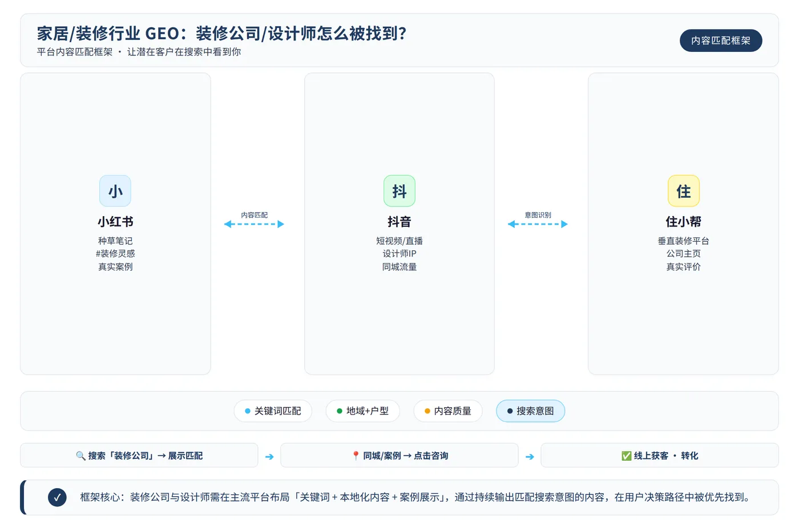Click the green check icon before 线上获客

point(626,456)
